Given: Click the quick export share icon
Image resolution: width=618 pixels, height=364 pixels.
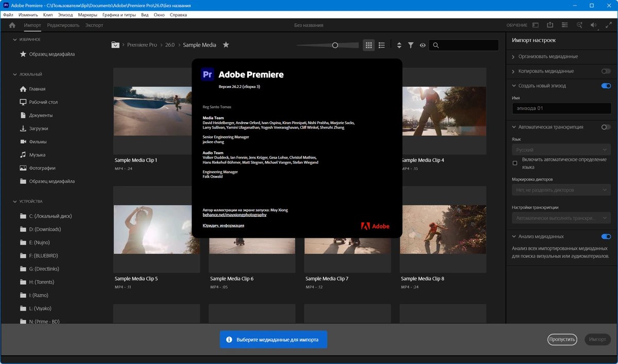Looking at the screenshot, I should pos(550,25).
